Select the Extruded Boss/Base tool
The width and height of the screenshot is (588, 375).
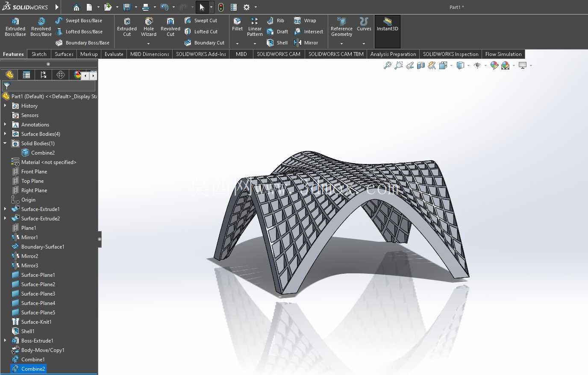(x=15, y=27)
